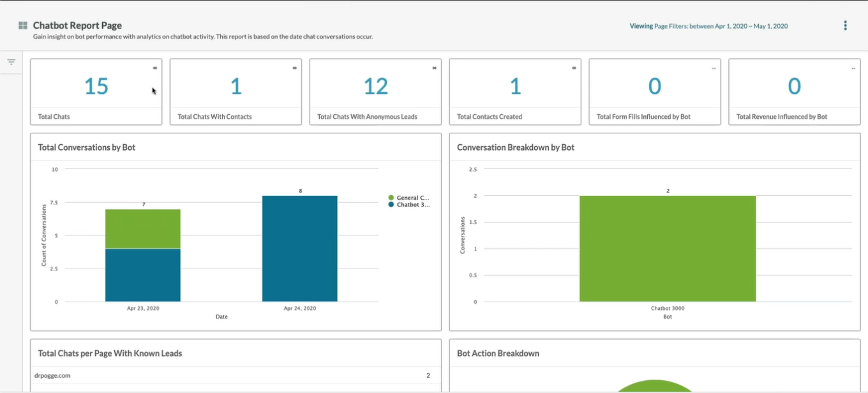868x393 pixels.
Task: Open options on Total Form Fills tile
Action: click(x=714, y=68)
